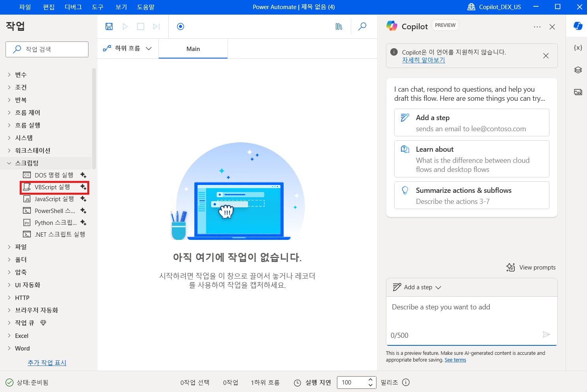Click the send arrow in Copilot input
Viewport: 587px width, 392px height.
546,335
